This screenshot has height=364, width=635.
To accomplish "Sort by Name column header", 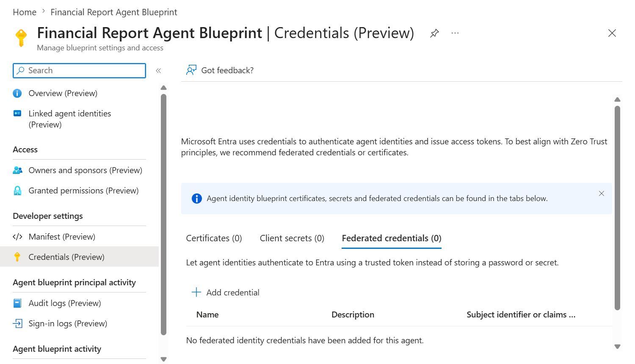I will coord(207,314).
